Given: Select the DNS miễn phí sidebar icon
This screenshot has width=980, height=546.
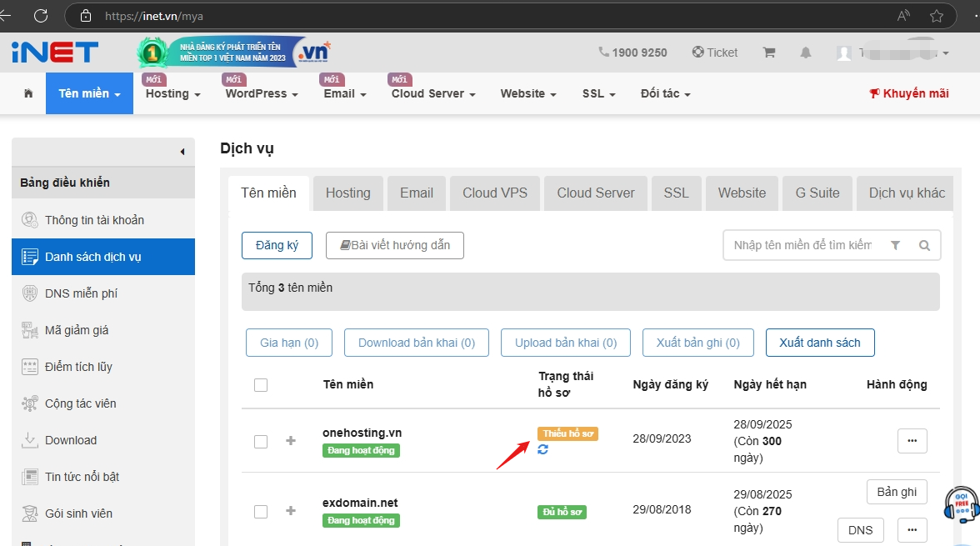Looking at the screenshot, I should 28,293.
